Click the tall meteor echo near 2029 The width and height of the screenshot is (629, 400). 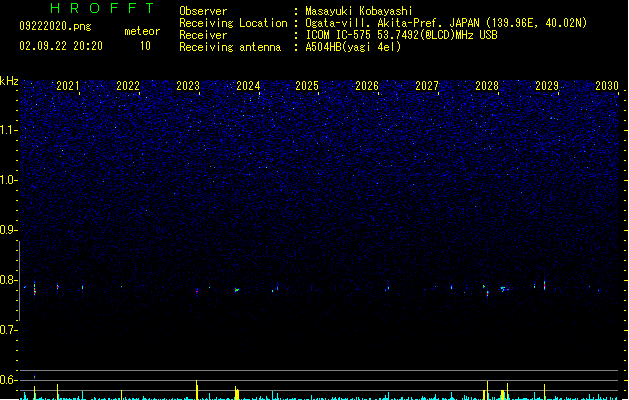point(544,284)
